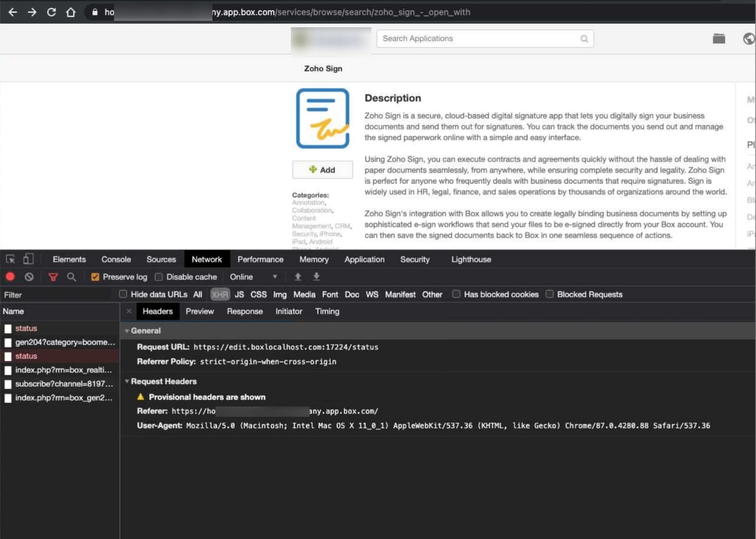Click the export HAR download arrow

[316, 276]
